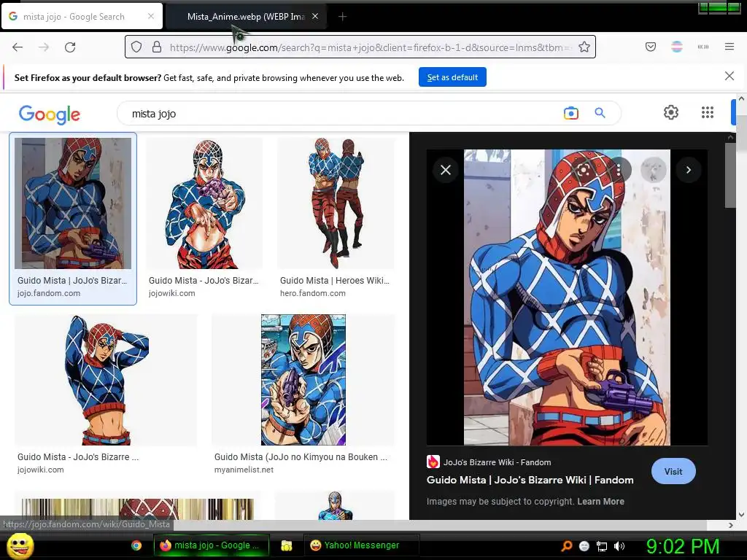
Task: Click the browser forward arrow
Action: (44, 47)
